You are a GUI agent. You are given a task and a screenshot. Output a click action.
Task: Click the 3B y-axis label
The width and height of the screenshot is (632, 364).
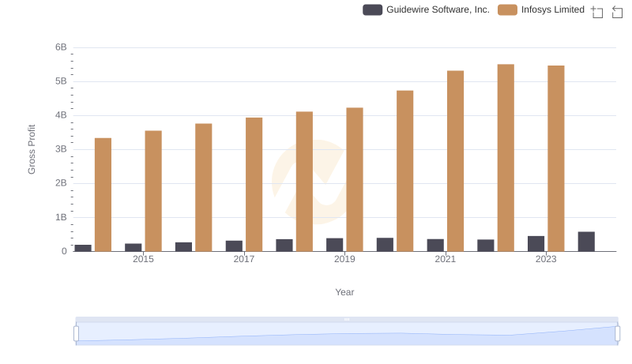click(x=61, y=149)
